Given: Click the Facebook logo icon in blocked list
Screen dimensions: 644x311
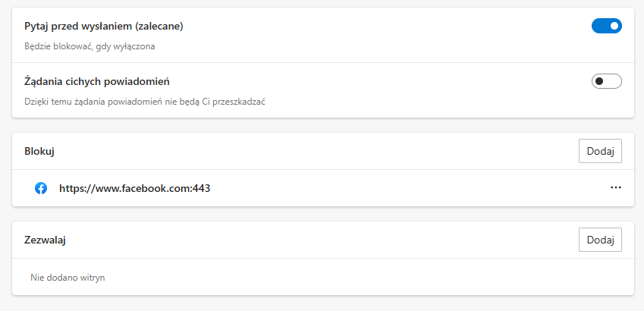Looking at the screenshot, I should pos(41,189).
